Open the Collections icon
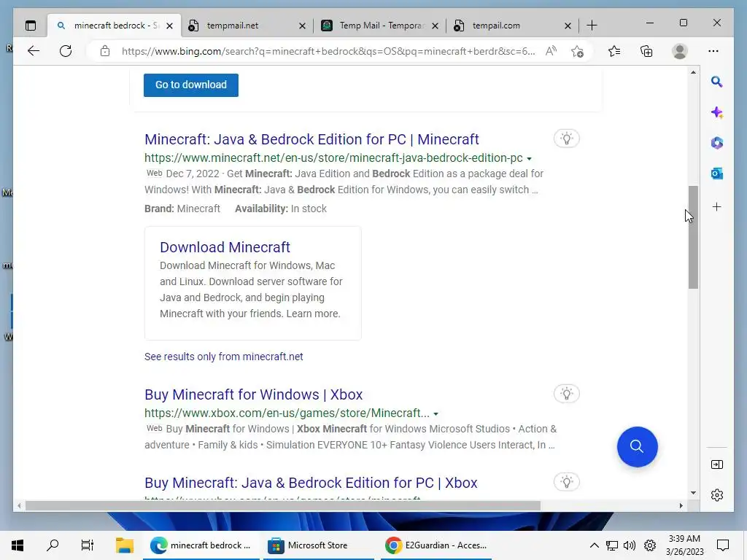 click(646, 51)
